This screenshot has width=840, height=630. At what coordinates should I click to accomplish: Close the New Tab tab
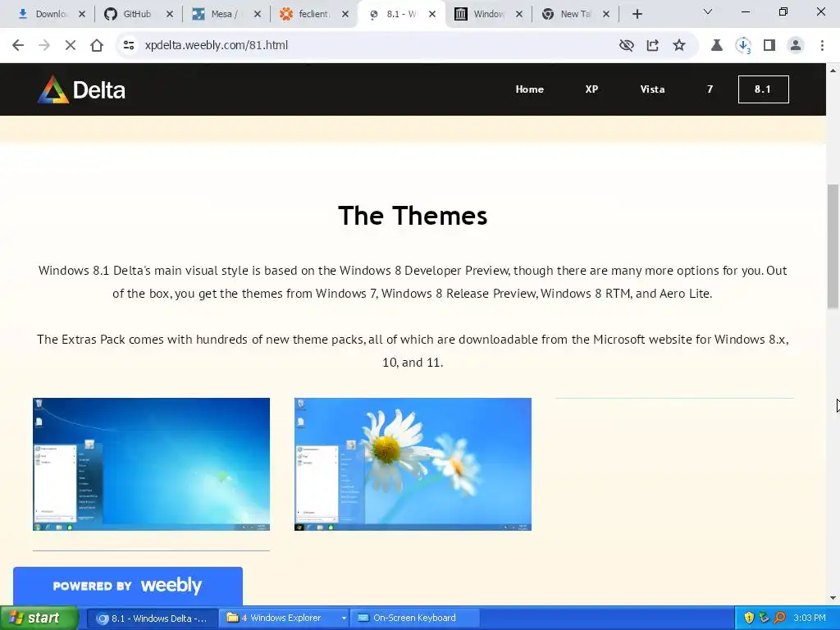click(x=606, y=14)
